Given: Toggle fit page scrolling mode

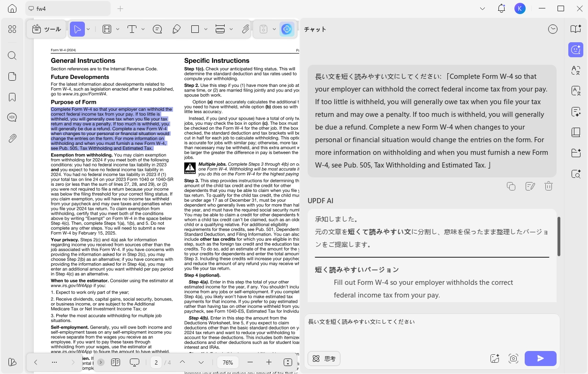Looking at the screenshot, I should pos(288,362).
